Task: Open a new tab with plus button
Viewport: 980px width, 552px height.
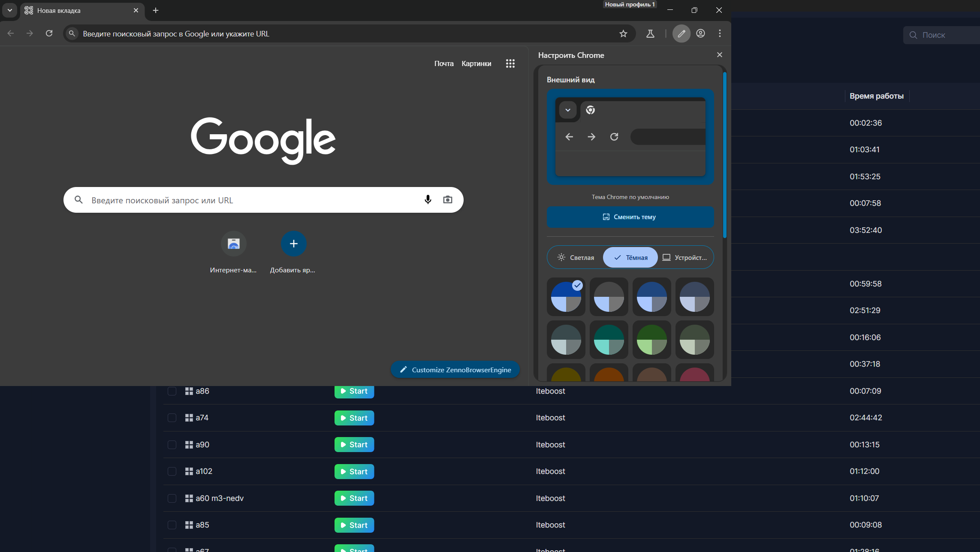Action: [x=156, y=10]
